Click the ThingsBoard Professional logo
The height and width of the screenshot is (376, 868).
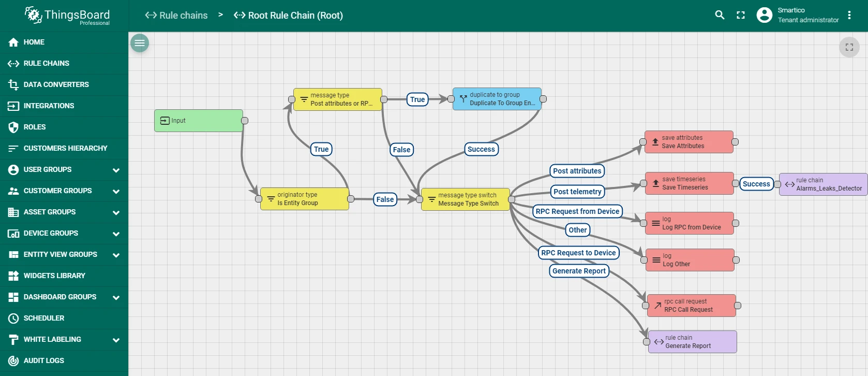coord(67,16)
